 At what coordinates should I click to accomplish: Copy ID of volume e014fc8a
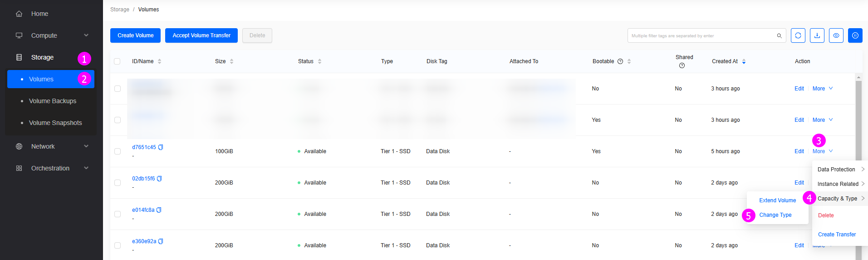coord(159,210)
